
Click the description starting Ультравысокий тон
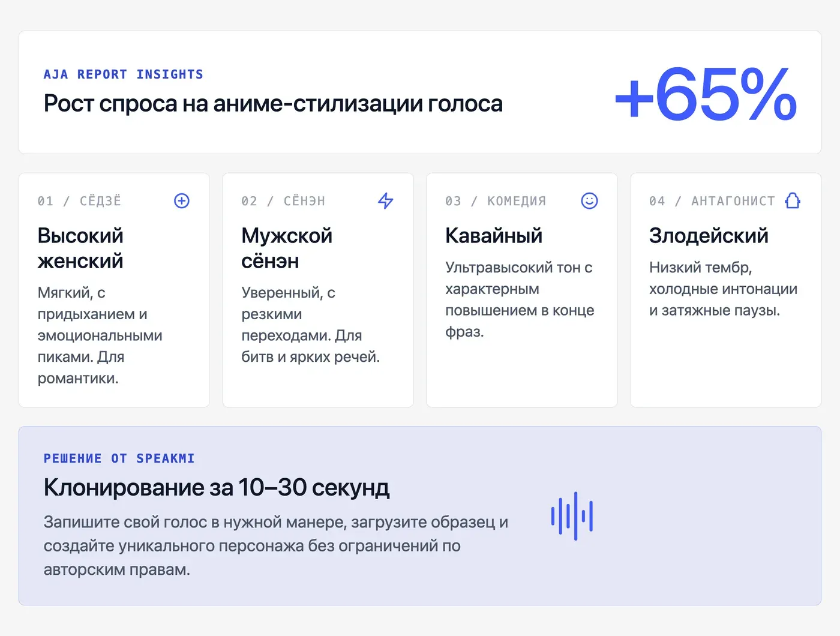coord(520,299)
